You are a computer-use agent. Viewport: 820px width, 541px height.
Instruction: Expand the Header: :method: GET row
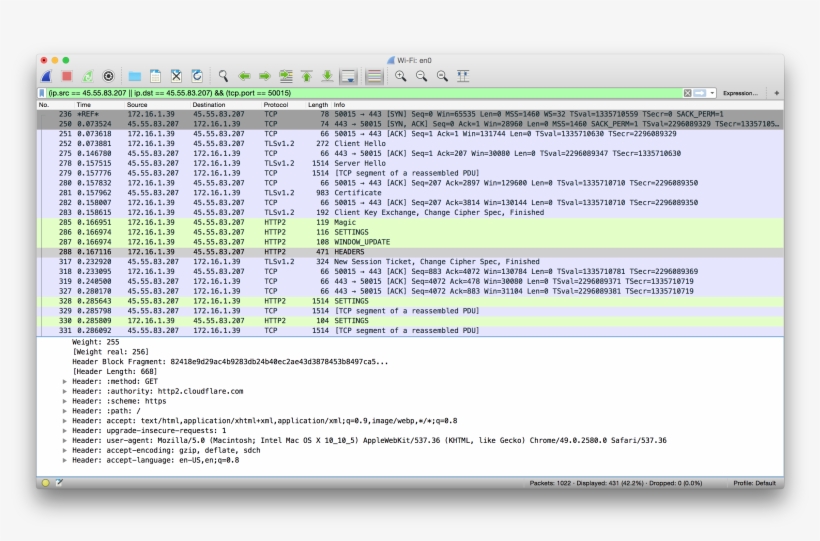[65, 381]
